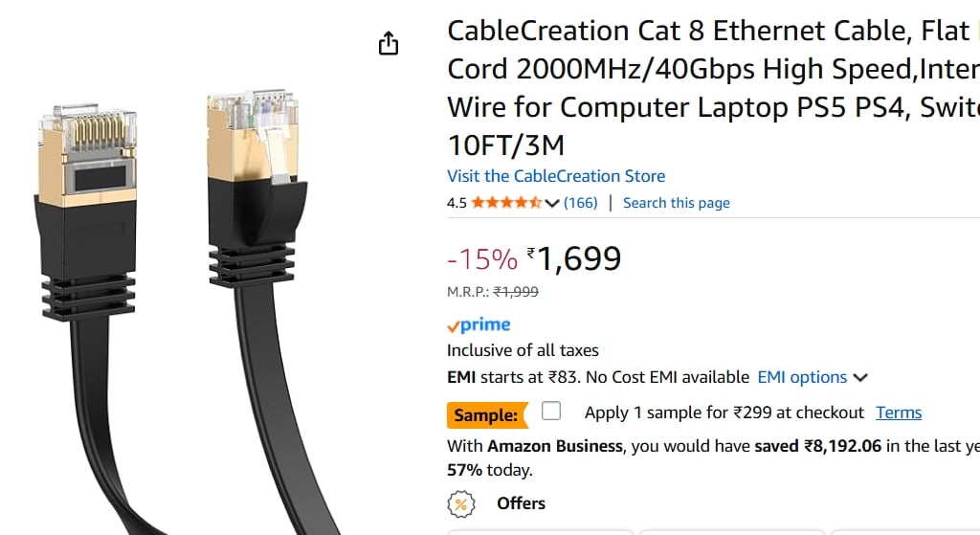Open the 166 ratings link

point(581,203)
